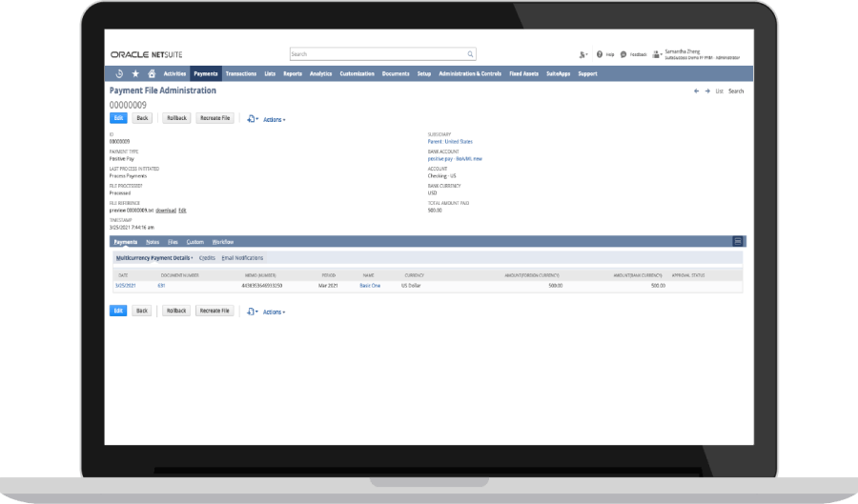Open the Administration & Controls menu
The image size is (858, 504).
[470, 73]
